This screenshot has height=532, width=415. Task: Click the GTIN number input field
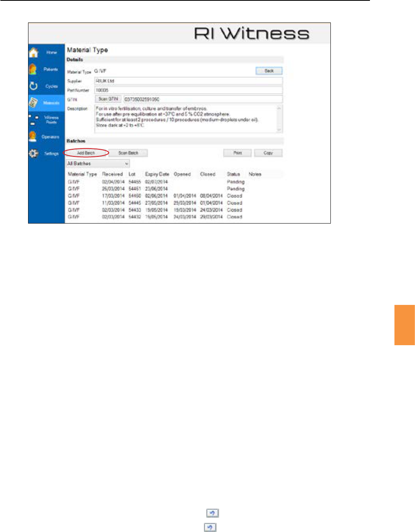point(203,99)
